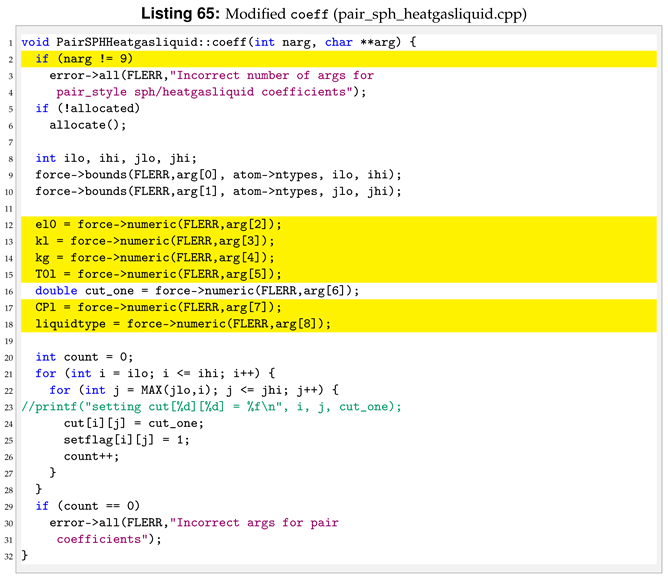Click line number 23 in the gutter
This screenshot has width=668, height=580.
(x=9, y=407)
